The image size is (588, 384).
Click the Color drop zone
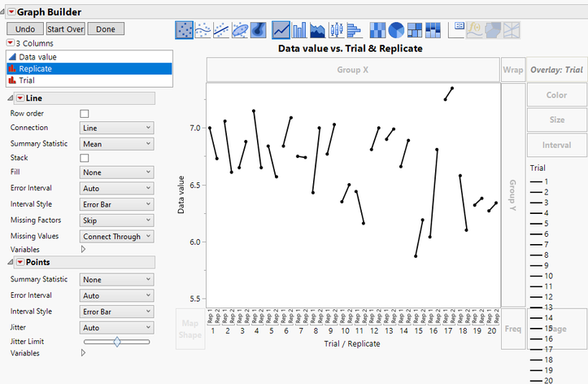pos(556,95)
